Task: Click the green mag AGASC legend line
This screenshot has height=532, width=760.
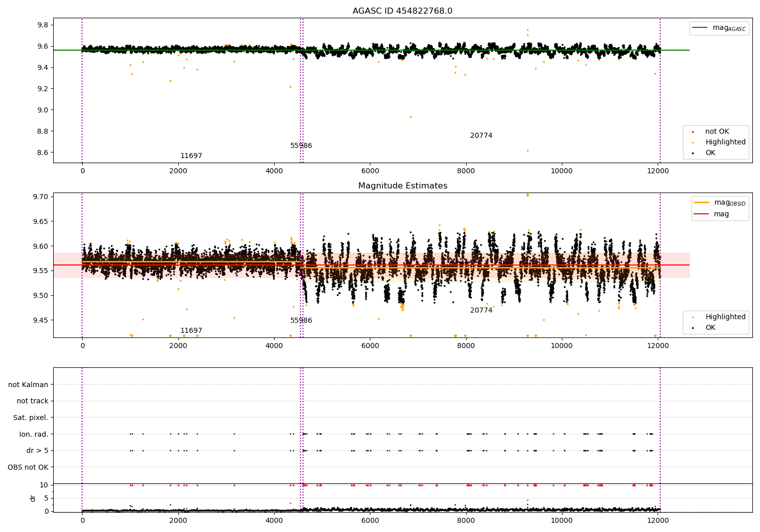Action: 700,28
